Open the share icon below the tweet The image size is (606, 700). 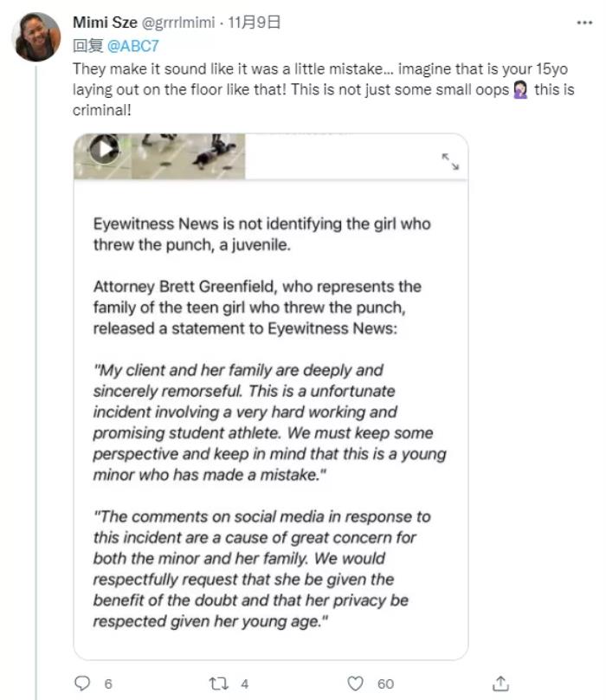tap(500, 684)
